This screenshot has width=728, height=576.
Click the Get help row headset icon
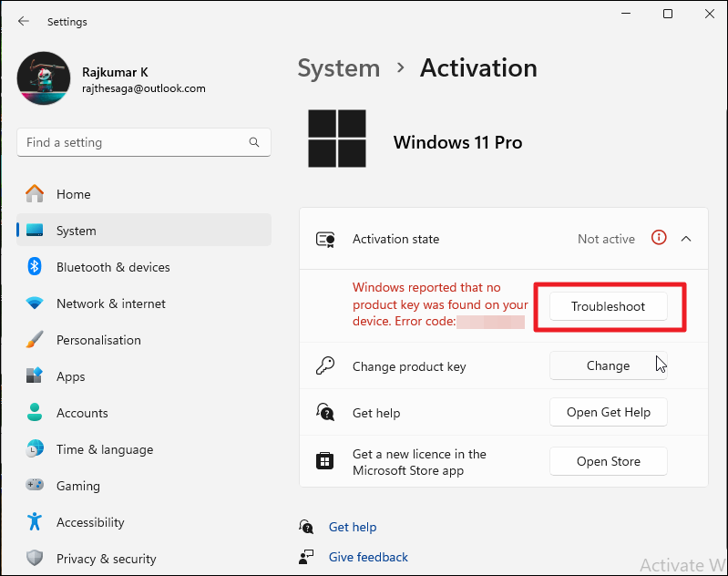tap(325, 412)
